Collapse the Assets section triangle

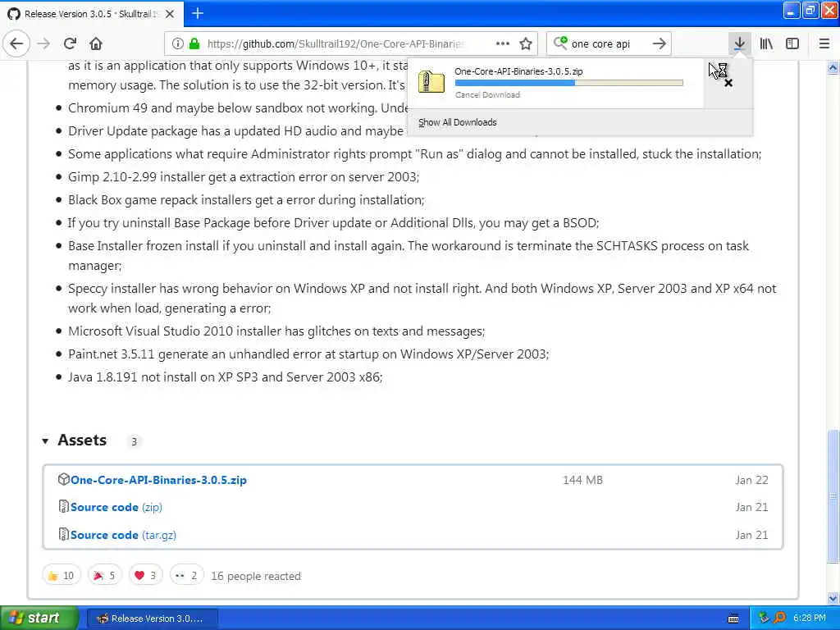[x=46, y=441]
